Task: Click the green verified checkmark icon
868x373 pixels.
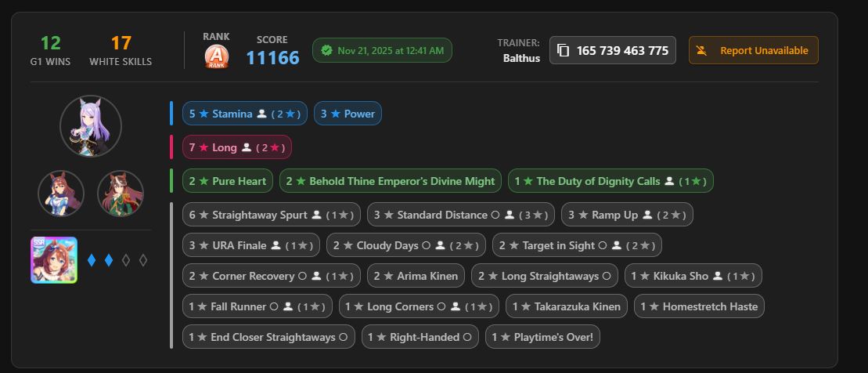Action: click(x=326, y=50)
